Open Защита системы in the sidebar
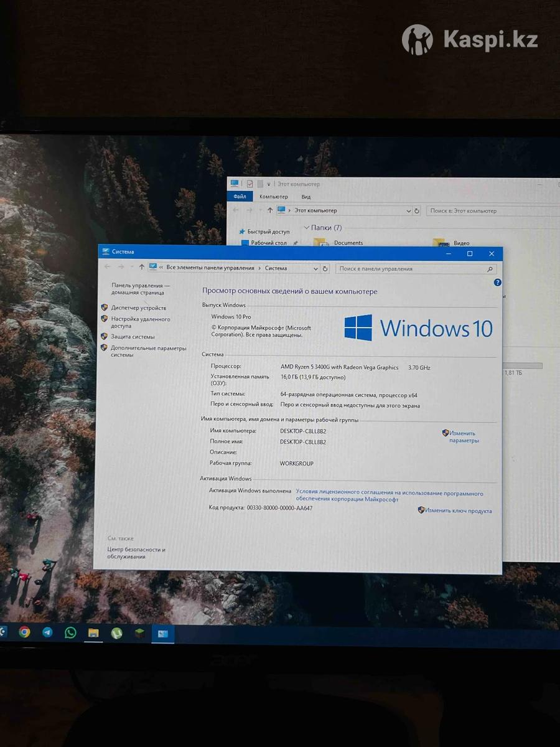This screenshot has height=747, width=560. coord(133,337)
